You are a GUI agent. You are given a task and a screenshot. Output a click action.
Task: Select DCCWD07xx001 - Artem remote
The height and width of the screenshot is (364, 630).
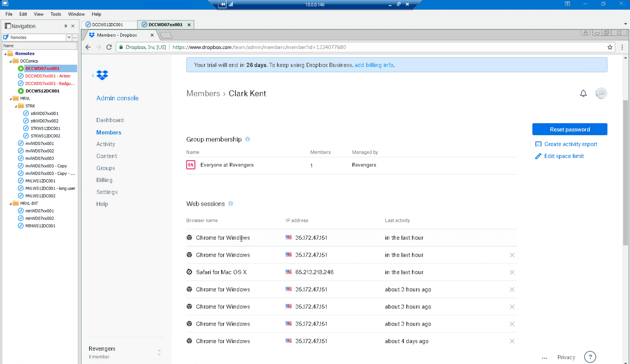click(48, 76)
